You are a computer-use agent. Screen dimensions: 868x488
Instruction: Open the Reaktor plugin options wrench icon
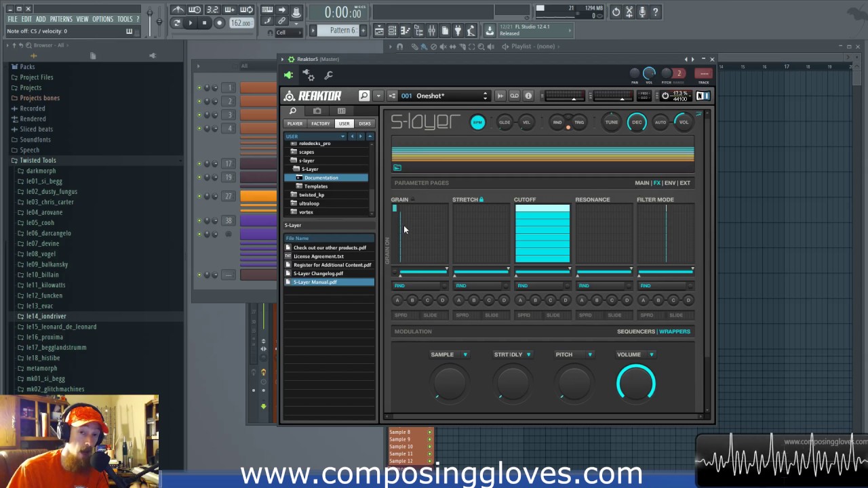click(329, 75)
